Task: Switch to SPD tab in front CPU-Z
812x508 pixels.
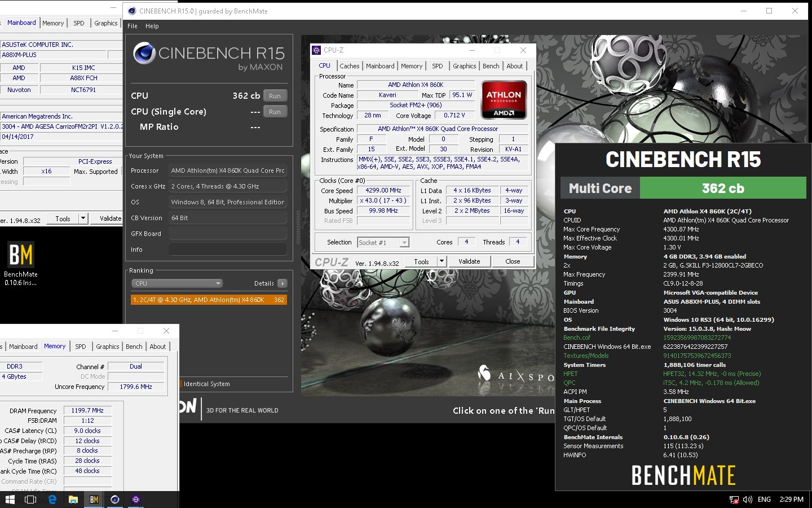Action: point(438,66)
